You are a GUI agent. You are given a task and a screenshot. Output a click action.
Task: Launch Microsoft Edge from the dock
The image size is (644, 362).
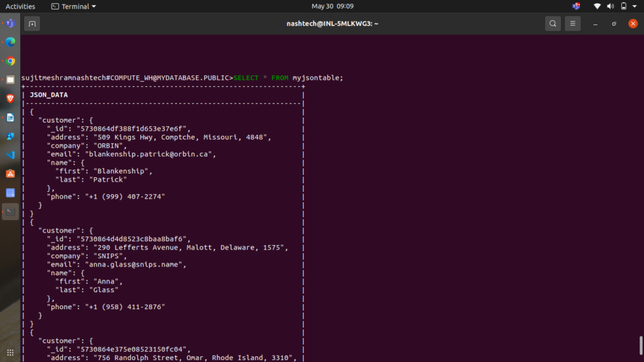click(x=10, y=42)
